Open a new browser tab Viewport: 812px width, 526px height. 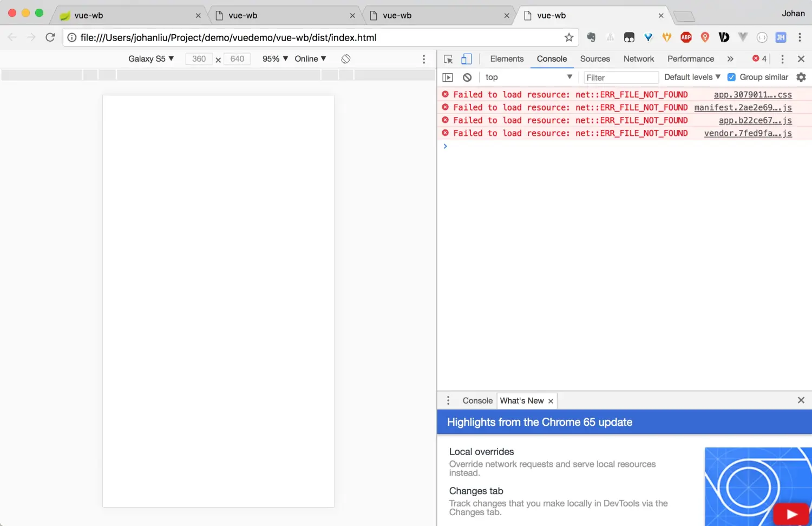684,16
